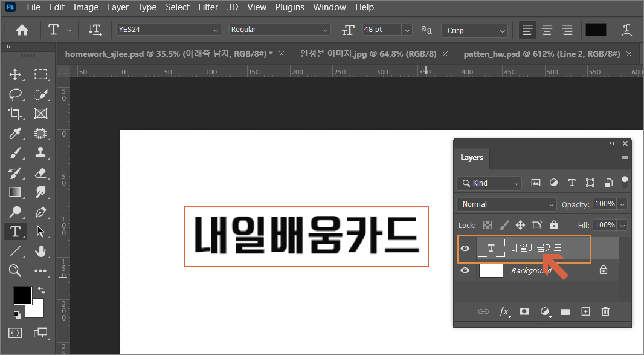Screen dimensions: 644x355
Task: Select the Move tool
Action: (15, 74)
